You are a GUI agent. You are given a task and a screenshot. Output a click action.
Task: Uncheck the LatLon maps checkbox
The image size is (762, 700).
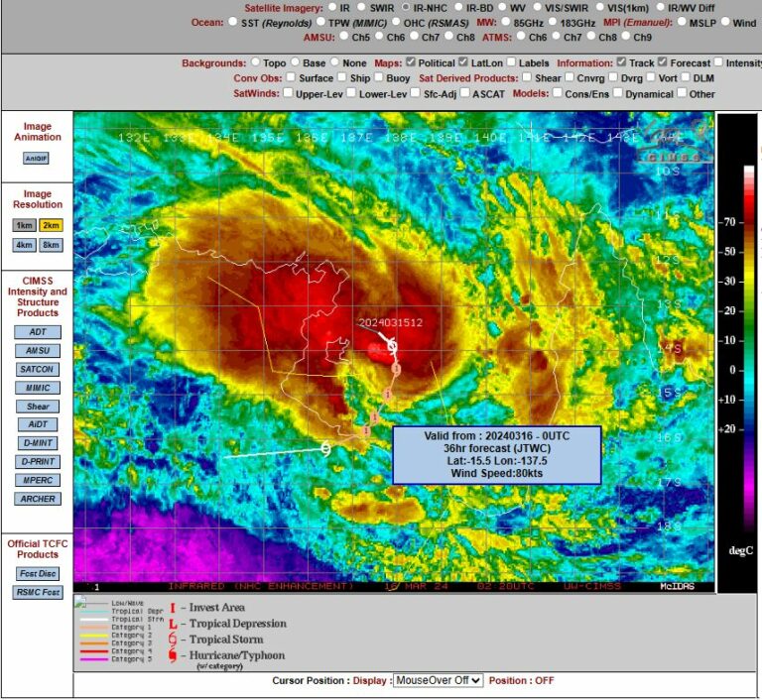463,62
